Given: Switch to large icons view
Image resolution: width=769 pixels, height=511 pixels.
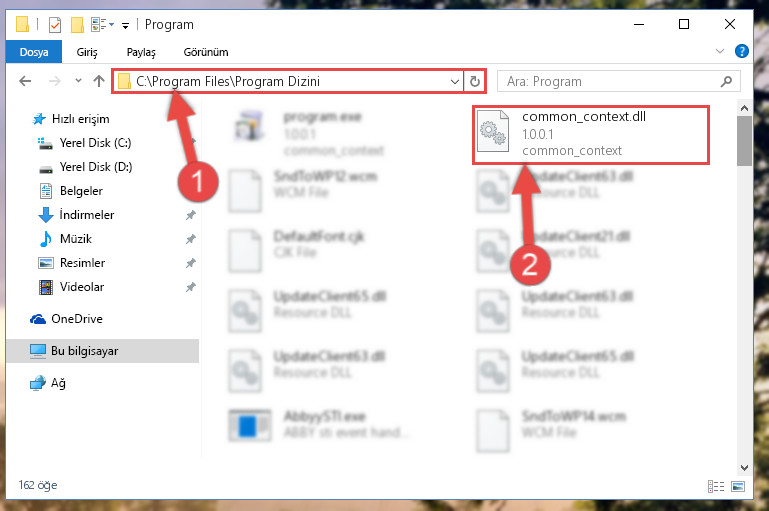Looking at the screenshot, I should click(738, 486).
